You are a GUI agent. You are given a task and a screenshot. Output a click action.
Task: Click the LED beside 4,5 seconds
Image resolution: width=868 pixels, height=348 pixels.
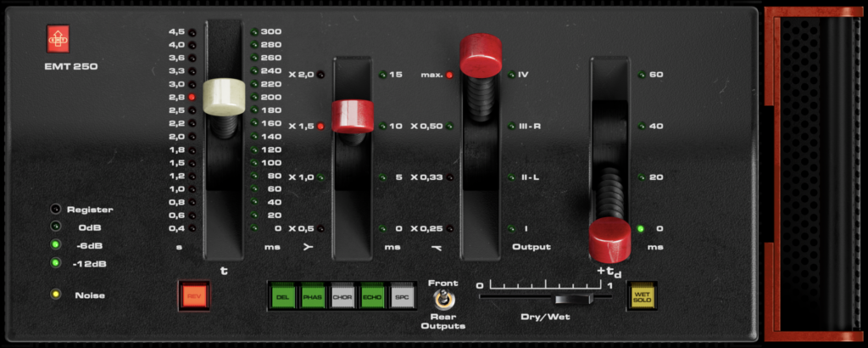(x=192, y=31)
